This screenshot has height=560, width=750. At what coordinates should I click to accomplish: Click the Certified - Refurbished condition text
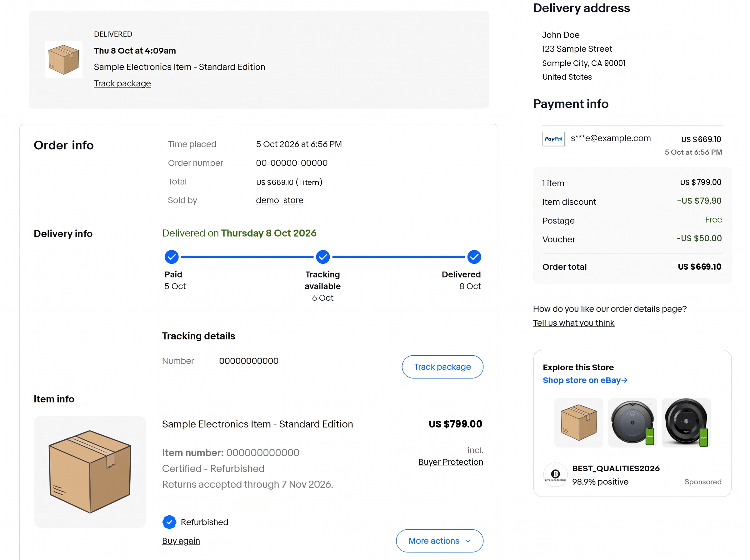pyautogui.click(x=213, y=468)
